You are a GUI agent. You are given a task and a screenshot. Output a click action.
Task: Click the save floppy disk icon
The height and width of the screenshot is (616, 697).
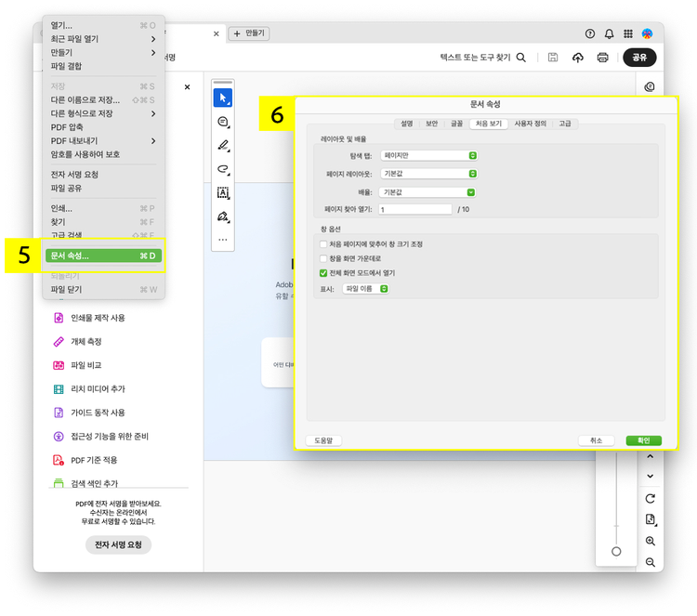pos(553,57)
